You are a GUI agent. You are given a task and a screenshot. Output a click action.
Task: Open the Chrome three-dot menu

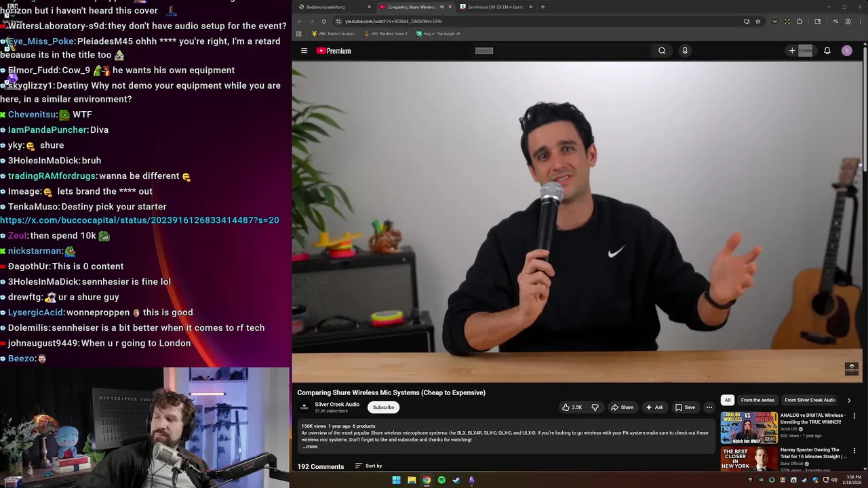[x=860, y=21]
